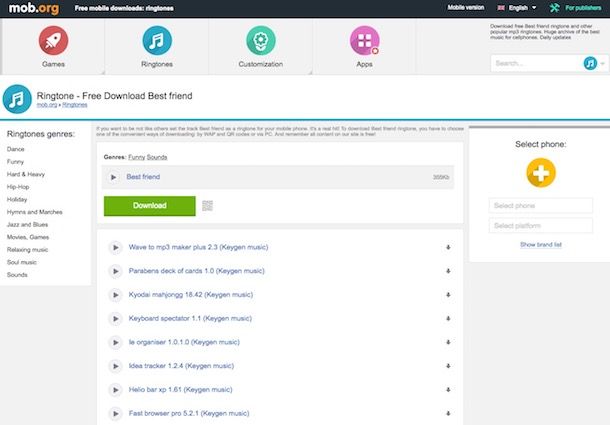Open the For publishers link
The width and height of the screenshot is (610, 425).
pos(583,8)
